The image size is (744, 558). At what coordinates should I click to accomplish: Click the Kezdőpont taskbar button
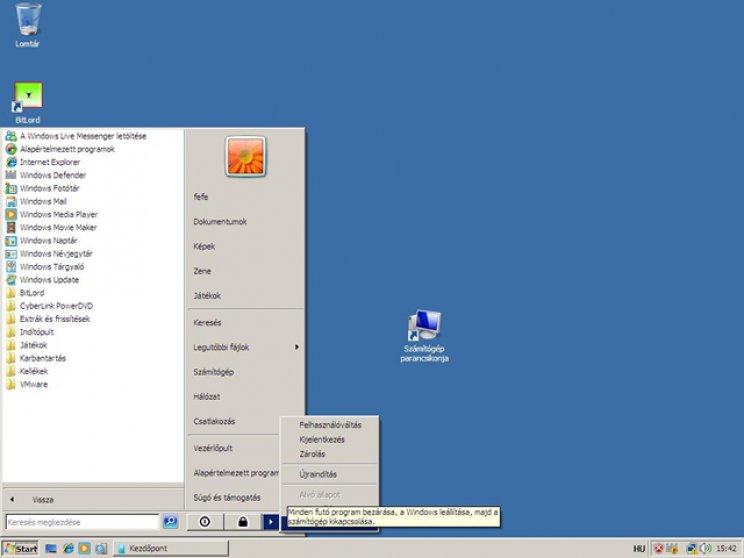(171, 549)
